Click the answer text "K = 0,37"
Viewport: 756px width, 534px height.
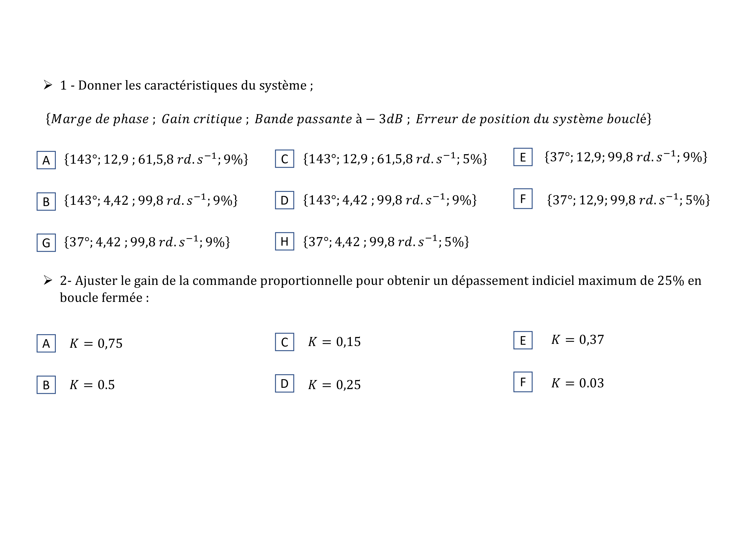578,340
